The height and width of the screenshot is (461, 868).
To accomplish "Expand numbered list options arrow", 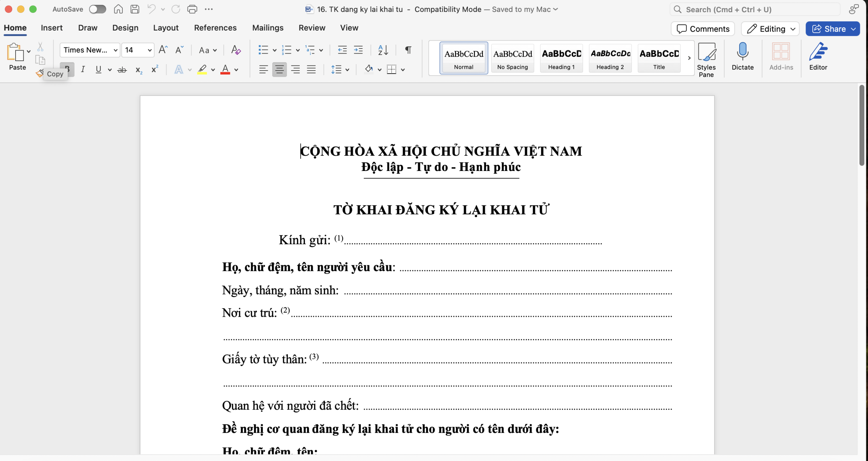I will [x=298, y=50].
